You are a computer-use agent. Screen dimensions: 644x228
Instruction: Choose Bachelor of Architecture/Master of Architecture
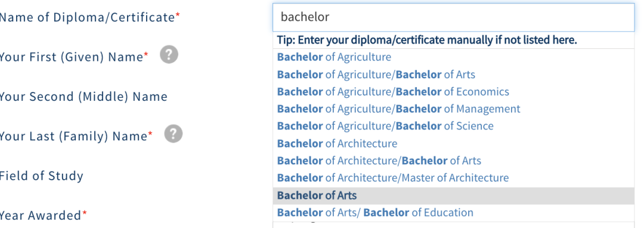coord(453,178)
